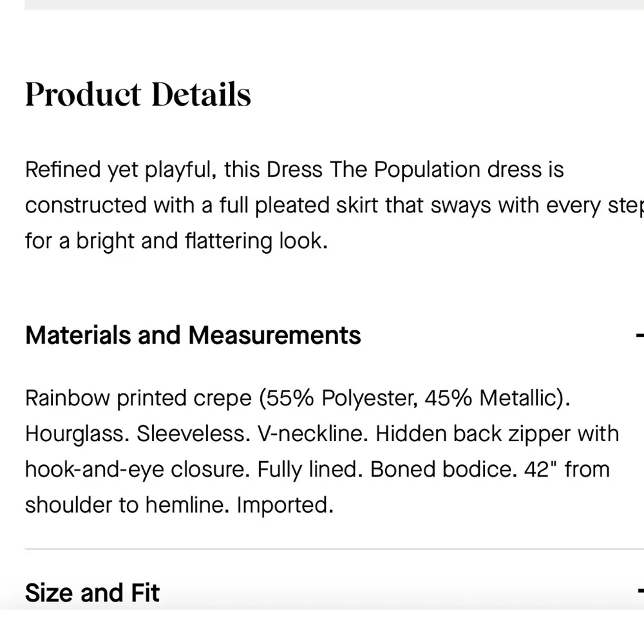Click the "hook-and-eye closure" text
The width and height of the screenshot is (644, 644).
pyautogui.click(x=135, y=469)
